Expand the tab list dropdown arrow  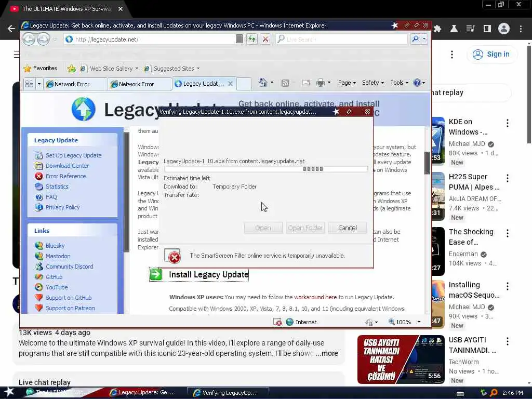39,84
